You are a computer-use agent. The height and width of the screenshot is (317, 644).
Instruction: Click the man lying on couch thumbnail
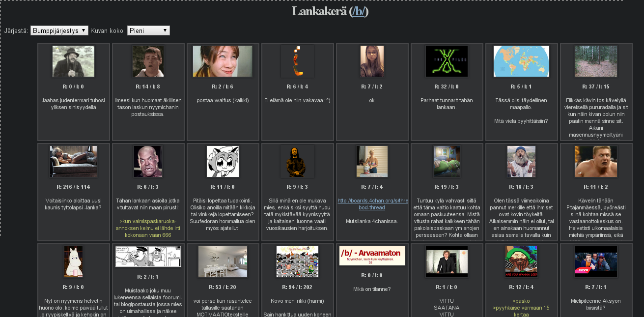point(73,161)
